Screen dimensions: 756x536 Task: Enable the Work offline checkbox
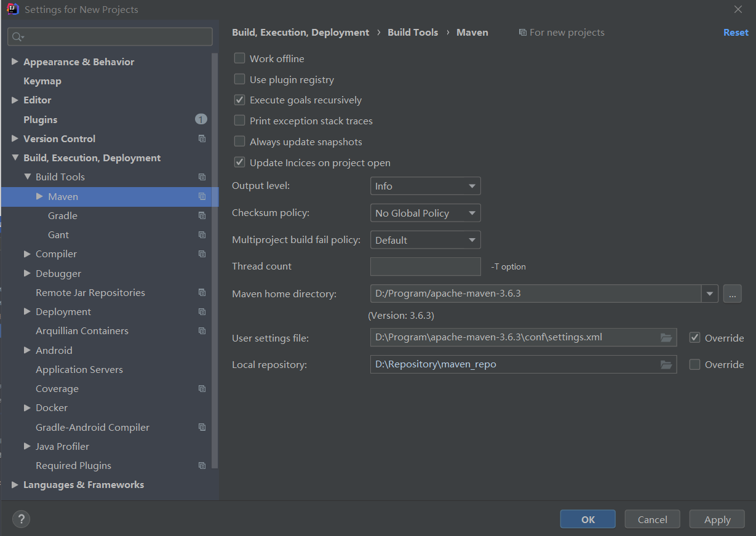(239, 58)
